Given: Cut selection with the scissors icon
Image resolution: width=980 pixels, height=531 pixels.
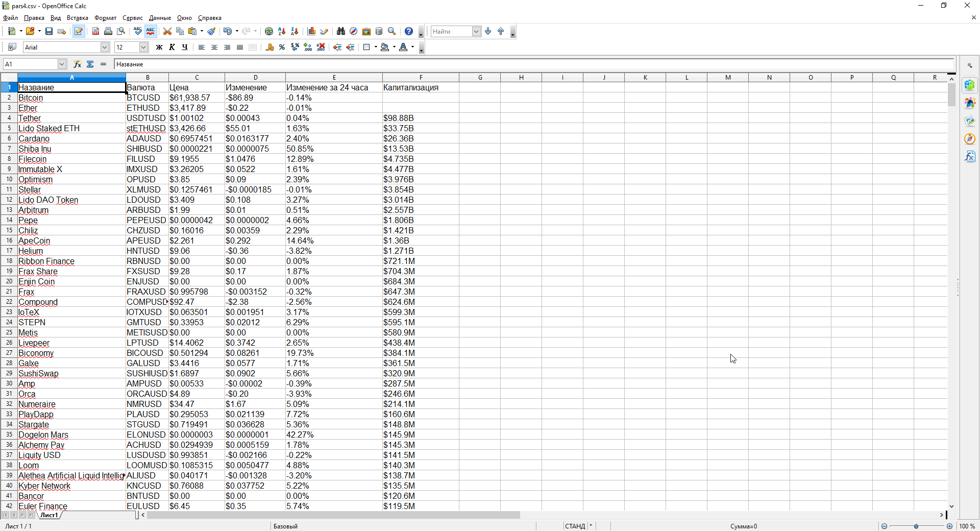Looking at the screenshot, I should [x=167, y=31].
